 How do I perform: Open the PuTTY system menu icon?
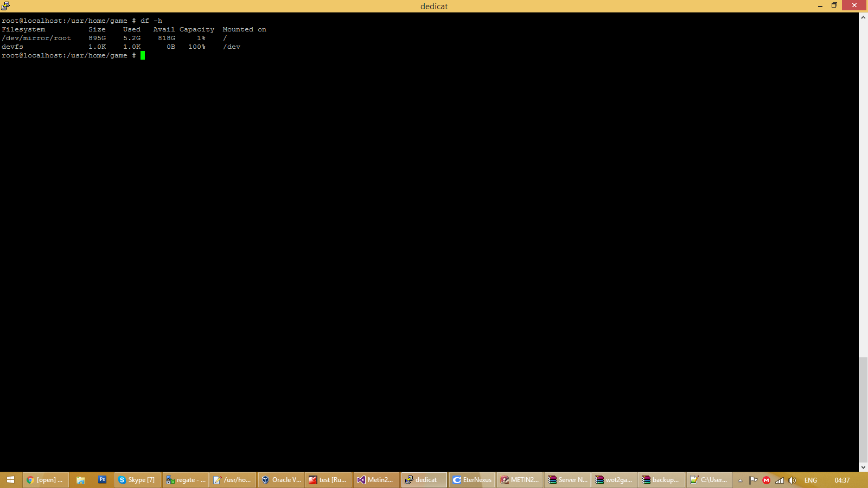pos(5,6)
